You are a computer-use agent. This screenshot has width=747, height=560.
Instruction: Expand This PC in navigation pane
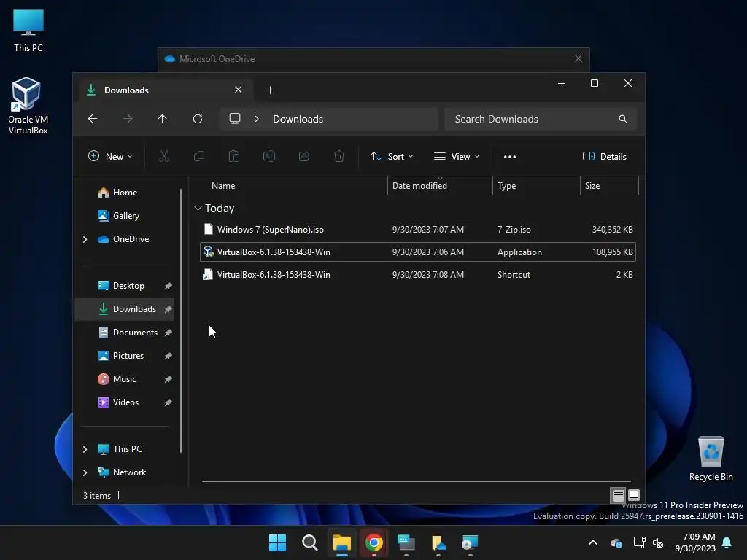85,449
